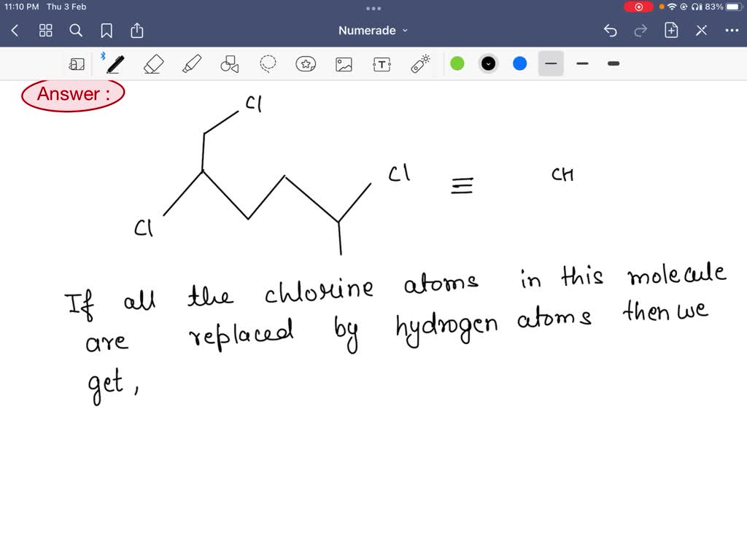Open the Numerade document title dropdown

pos(373,31)
